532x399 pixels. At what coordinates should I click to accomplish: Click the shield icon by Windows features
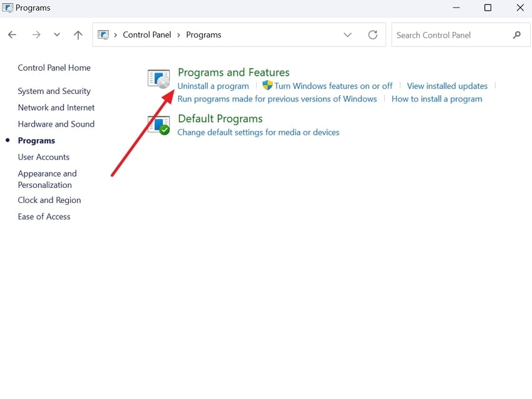(x=267, y=85)
